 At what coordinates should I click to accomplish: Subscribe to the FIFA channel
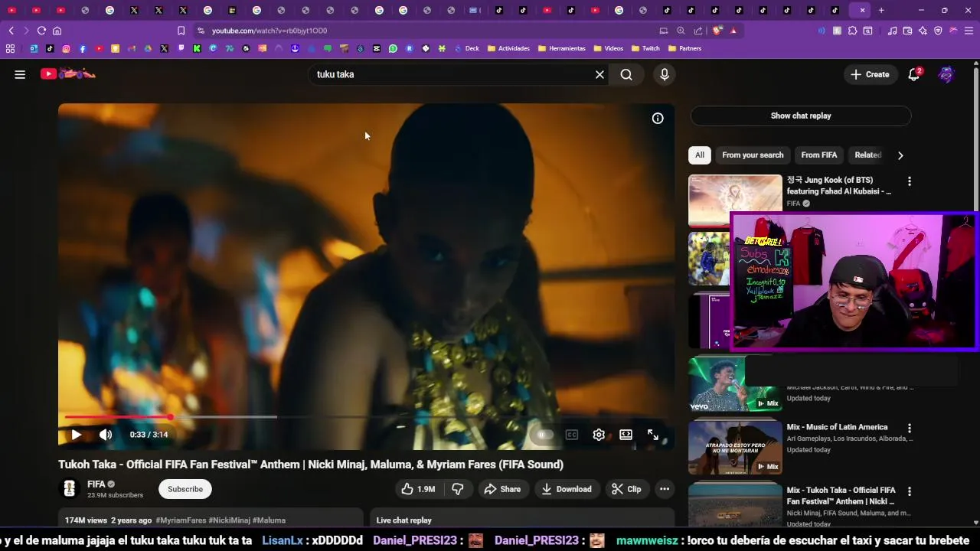pos(185,489)
